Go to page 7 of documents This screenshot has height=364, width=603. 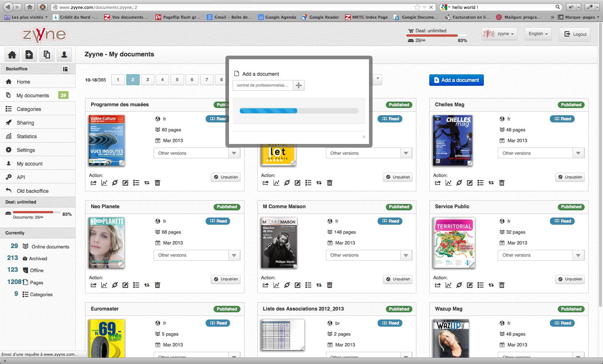tap(207, 80)
